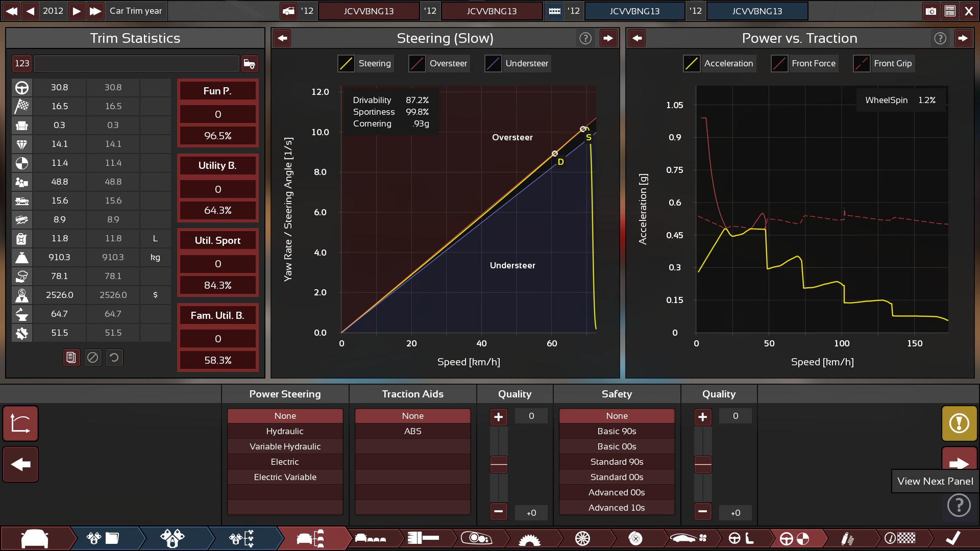Select the Util. Sport demographic

coord(217,240)
